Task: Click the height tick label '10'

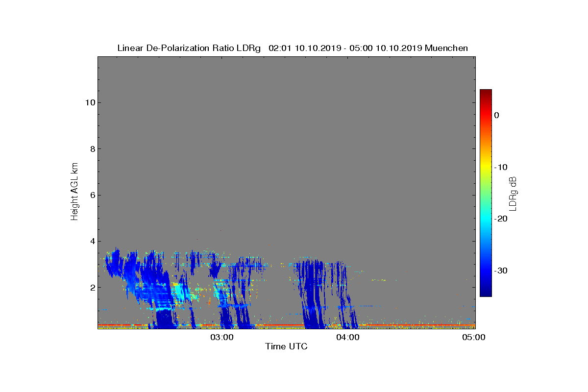Action: point(89,102)
